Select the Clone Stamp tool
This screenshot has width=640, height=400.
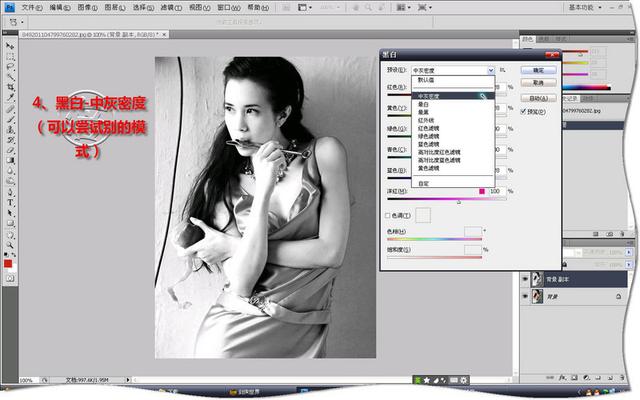[10, 129]
